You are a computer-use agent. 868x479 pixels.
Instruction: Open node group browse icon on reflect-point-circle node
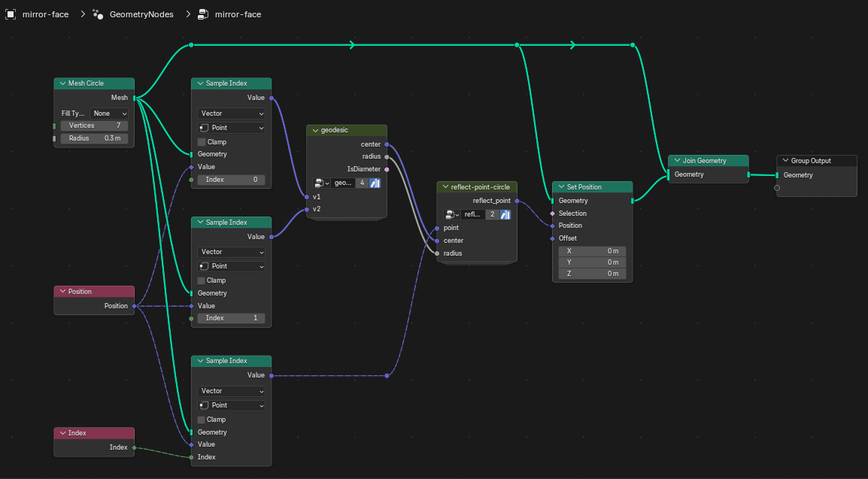coord(452,214)
